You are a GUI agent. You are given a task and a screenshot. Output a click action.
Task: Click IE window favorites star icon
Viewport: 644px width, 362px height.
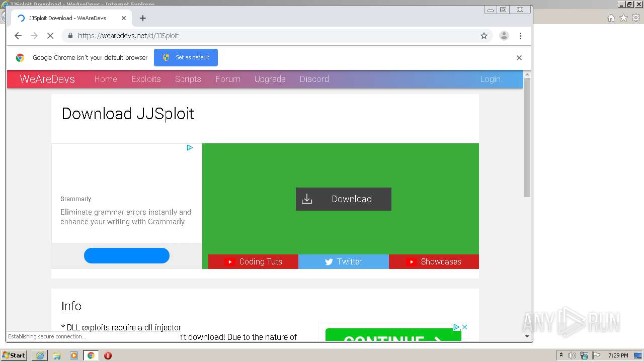click(x=623, y=18)
